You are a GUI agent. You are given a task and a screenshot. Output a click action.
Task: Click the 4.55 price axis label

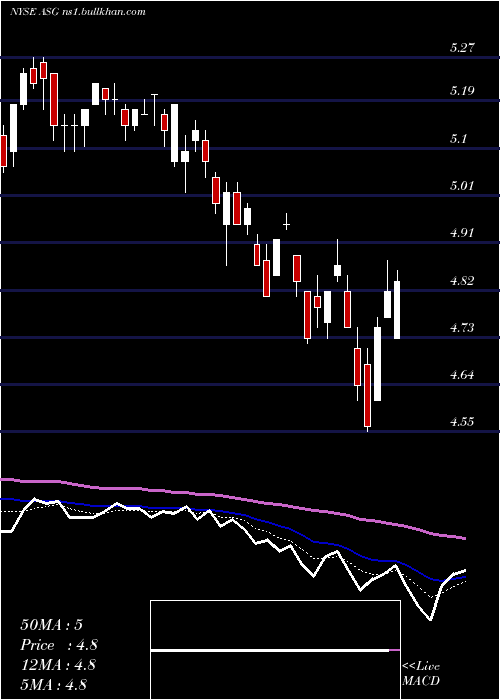click(462, 421)
